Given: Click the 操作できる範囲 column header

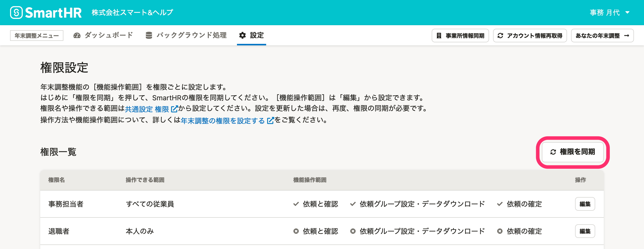Looking at the screenshot, I should pos(145,180).
